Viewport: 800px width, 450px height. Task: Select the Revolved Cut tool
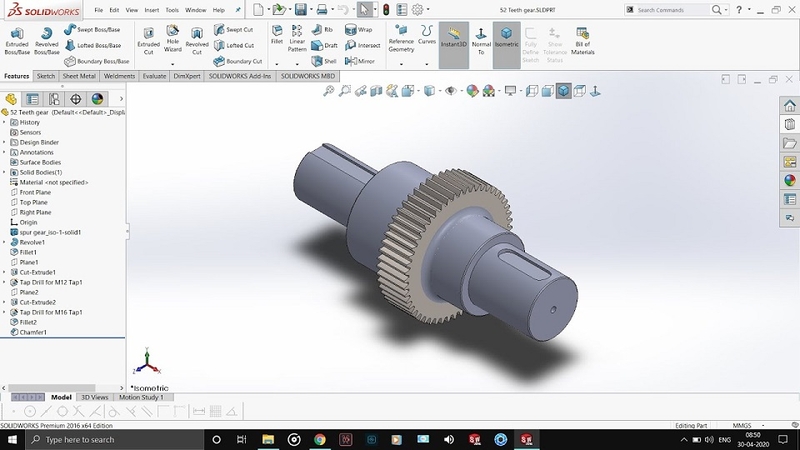[x=197, y=38]
